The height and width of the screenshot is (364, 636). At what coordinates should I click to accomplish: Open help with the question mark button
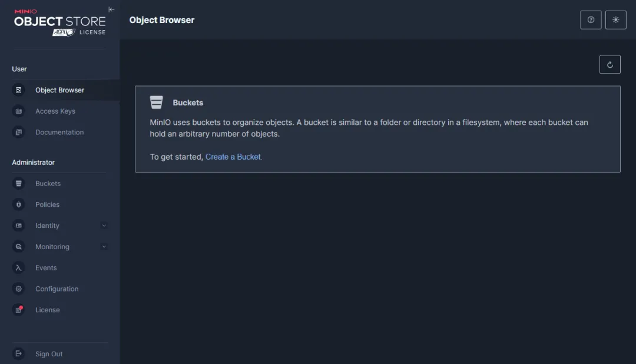coord(591,20)
